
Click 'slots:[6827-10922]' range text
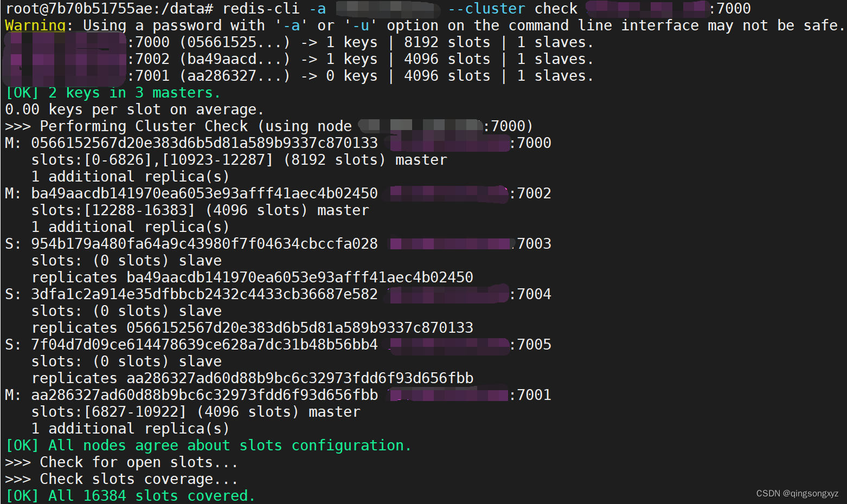(x=108, y=412)
